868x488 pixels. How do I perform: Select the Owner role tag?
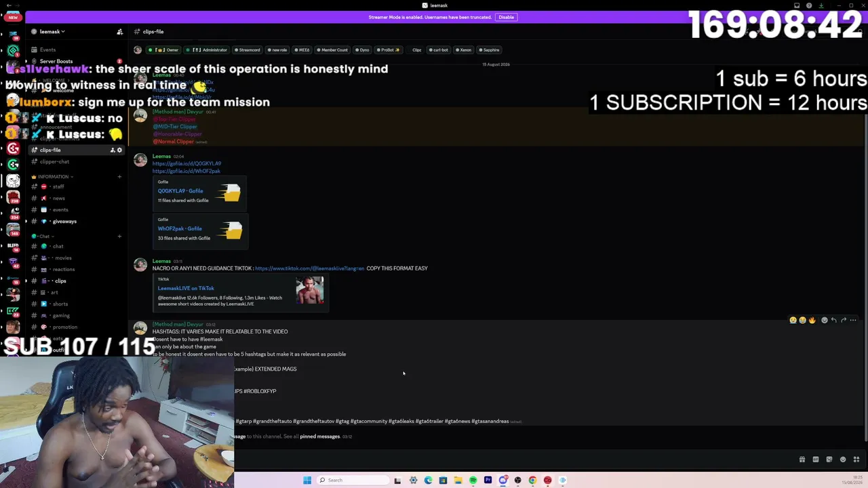click(163, 49)
